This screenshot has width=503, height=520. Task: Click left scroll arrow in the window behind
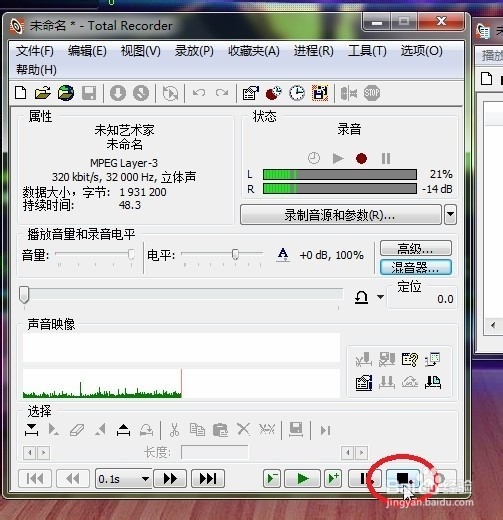click(493, 325)
